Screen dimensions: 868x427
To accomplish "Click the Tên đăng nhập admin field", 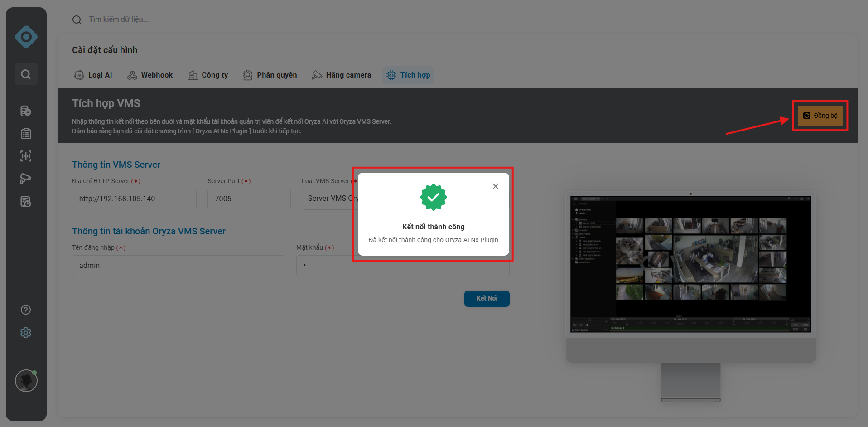I will point(178,266).
